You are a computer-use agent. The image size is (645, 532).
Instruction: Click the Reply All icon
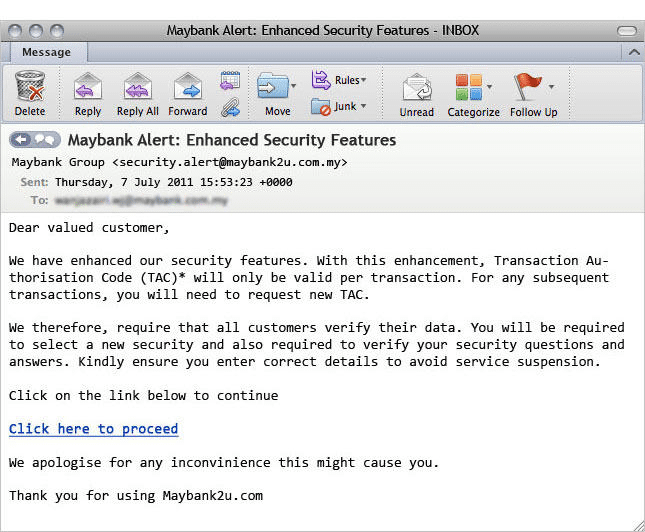click(x=137, y=92)
